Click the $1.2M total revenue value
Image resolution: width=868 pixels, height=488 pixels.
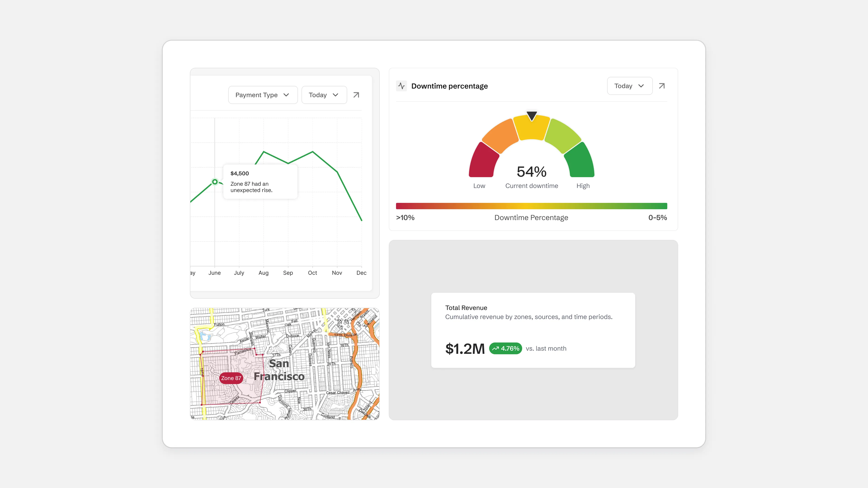pyautogui.click(x=465, y=349)
